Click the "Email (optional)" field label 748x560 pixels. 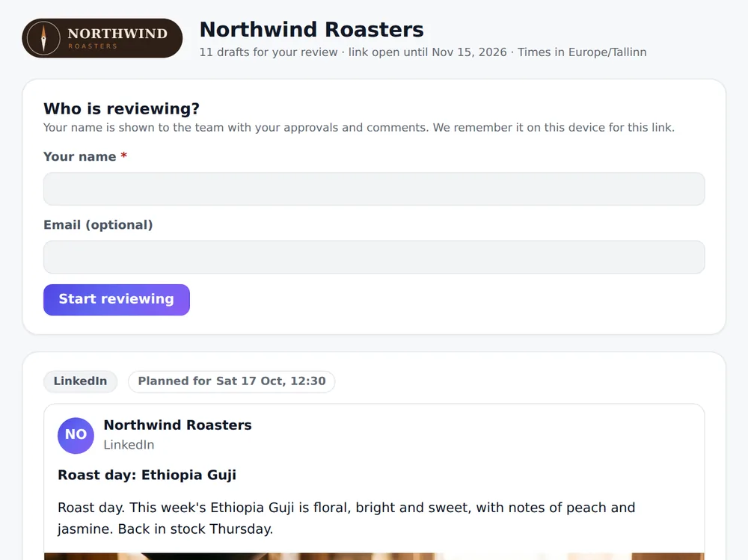[x=98, y=224]
